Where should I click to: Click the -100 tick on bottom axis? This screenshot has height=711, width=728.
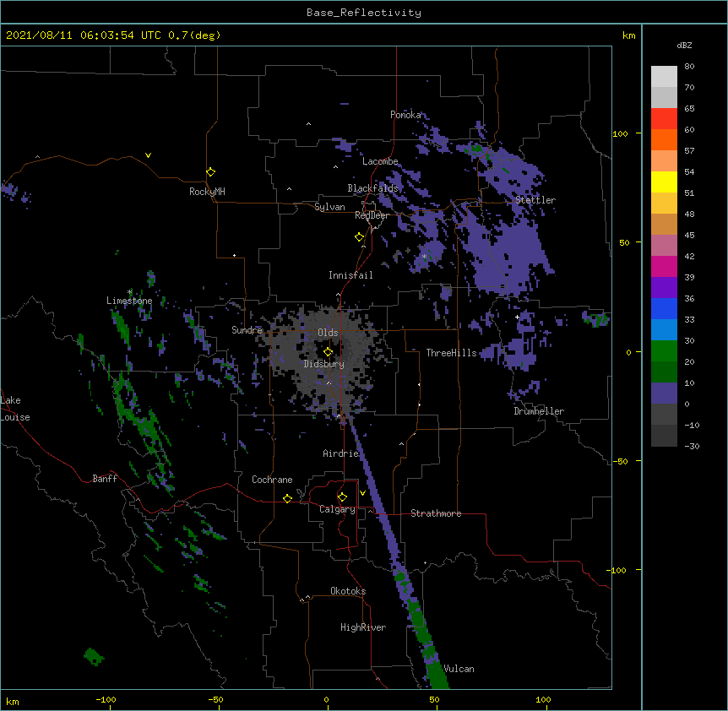[x=106, y=700]
